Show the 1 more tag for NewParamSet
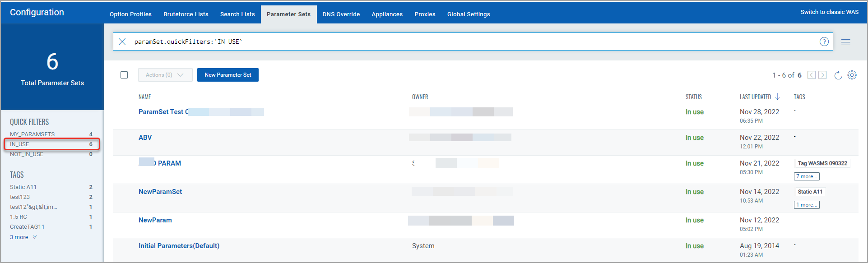This screenshot has height=263, width=868. pyautogui.click(x=807, y=205)
